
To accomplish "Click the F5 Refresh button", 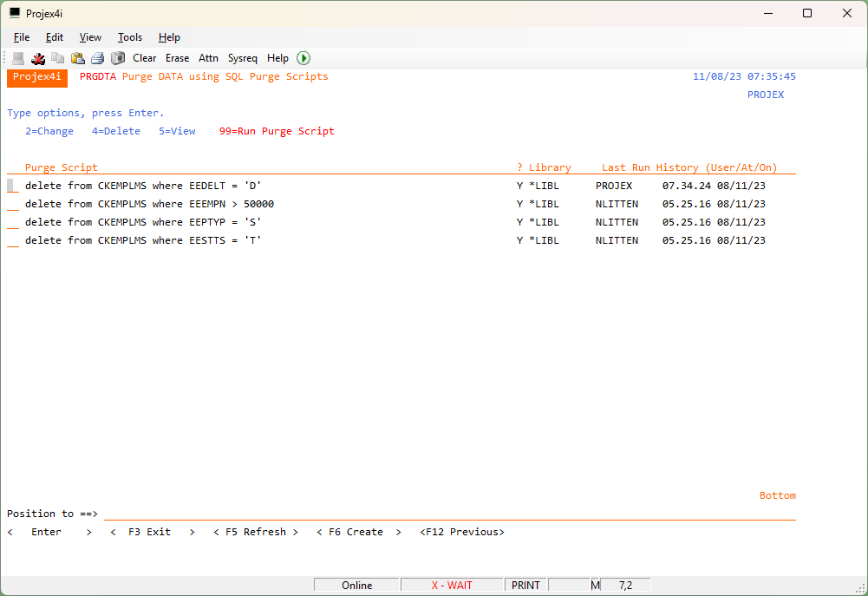I will (256, 532).
